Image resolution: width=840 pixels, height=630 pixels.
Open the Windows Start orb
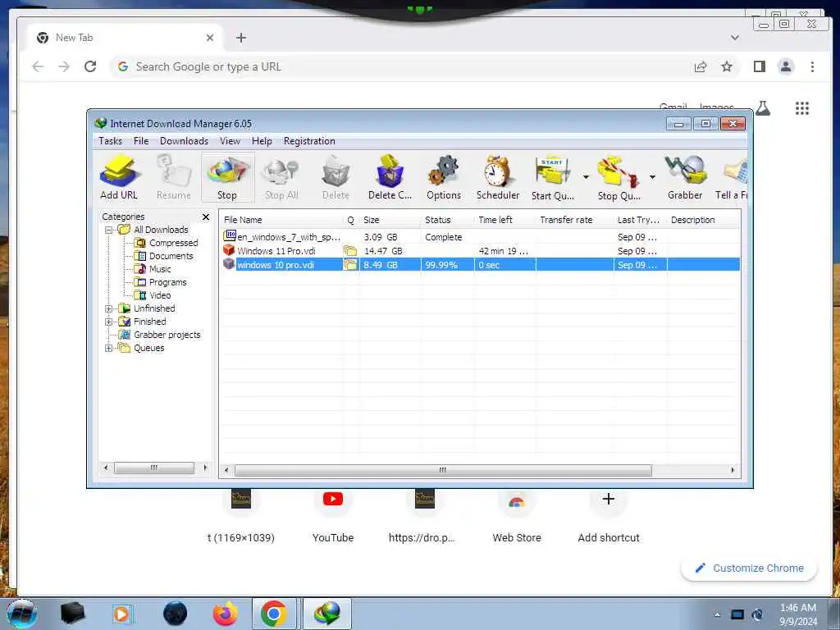[22, 614]
